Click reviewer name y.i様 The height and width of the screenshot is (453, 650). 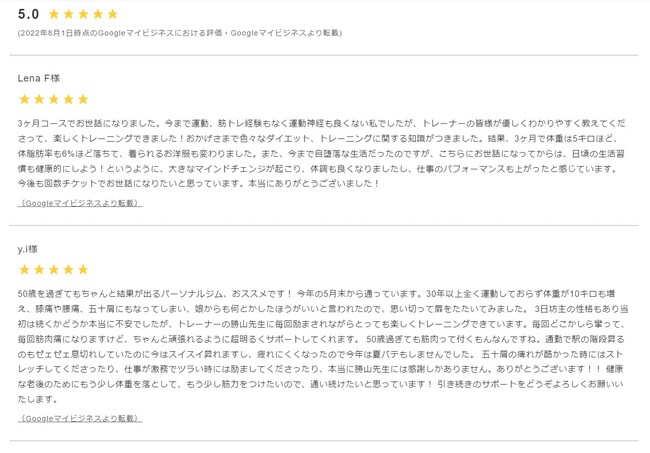28,249
